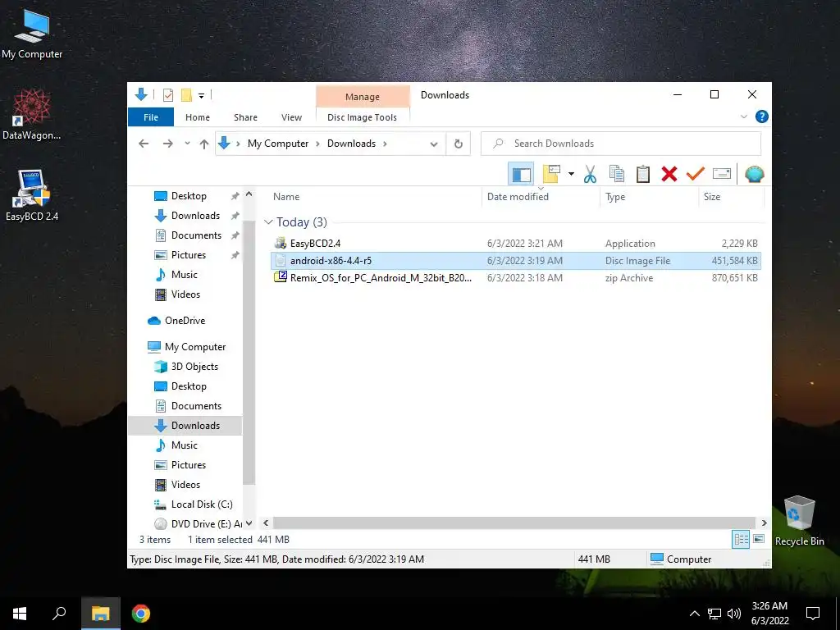This screenshot has height=630, width=840.
Task: Open the File menu tab
Action: click(151, 117)
